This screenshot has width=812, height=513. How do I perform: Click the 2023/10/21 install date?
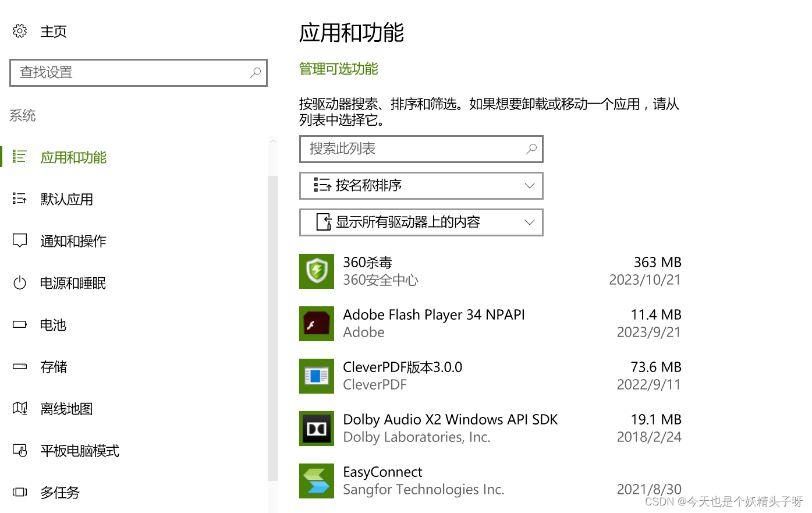(x=645, y=280)
